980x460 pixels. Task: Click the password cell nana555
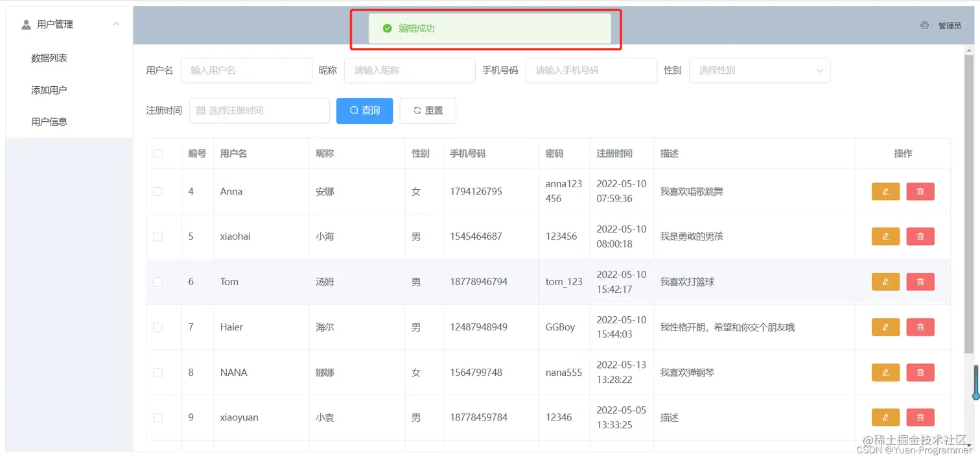tap(564, 373)
